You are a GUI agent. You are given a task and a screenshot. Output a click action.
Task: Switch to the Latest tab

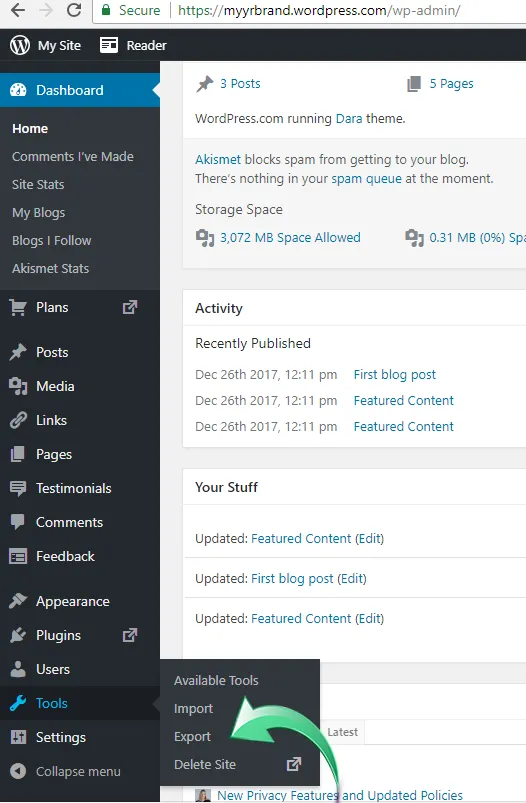coord(342,732)
